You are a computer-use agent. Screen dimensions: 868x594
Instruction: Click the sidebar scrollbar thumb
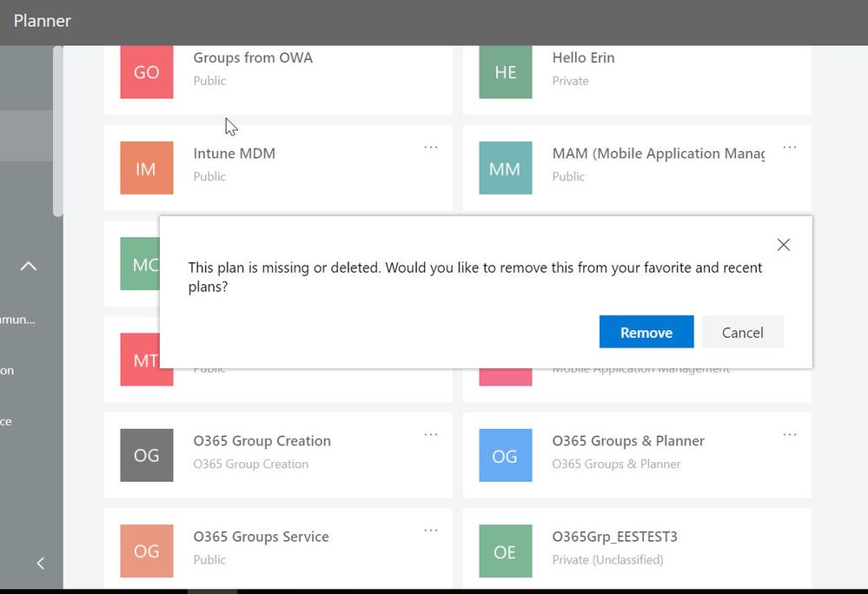pyautogui.click(x=57, y=132)
